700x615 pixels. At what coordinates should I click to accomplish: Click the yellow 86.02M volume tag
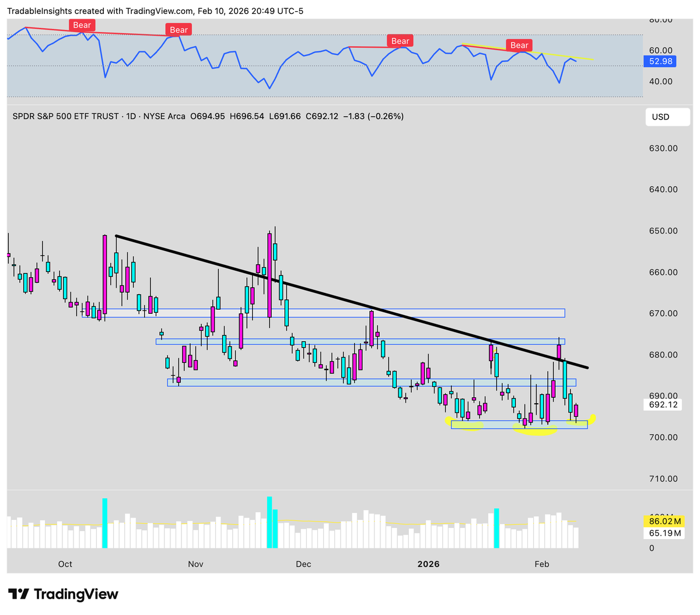tap(665, 521)
